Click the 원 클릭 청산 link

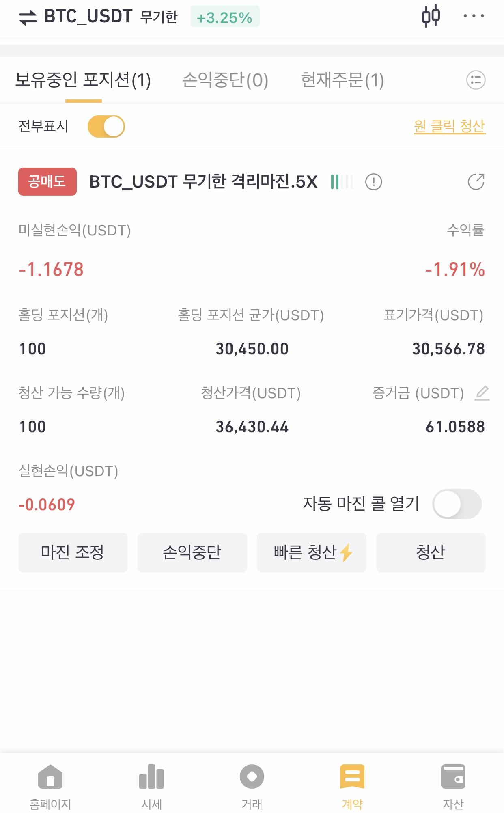point(450,126)
